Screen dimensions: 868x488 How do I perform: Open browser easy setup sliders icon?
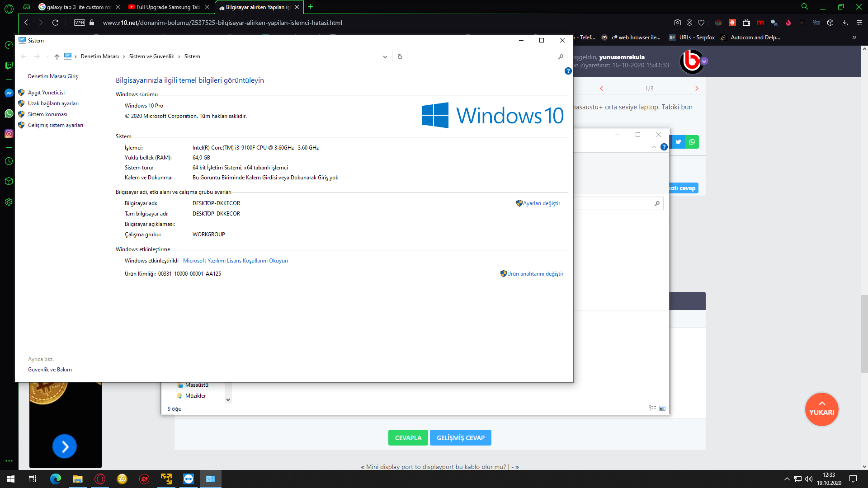click(859, 23)
